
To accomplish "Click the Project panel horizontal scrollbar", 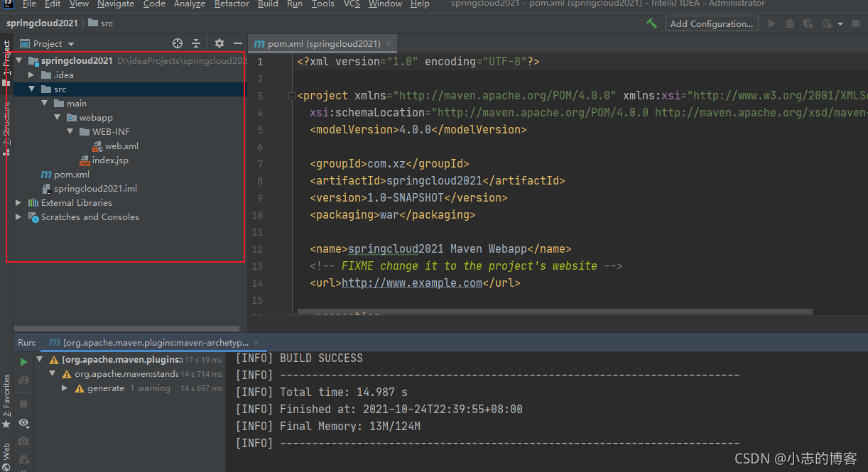I will 126,329.
